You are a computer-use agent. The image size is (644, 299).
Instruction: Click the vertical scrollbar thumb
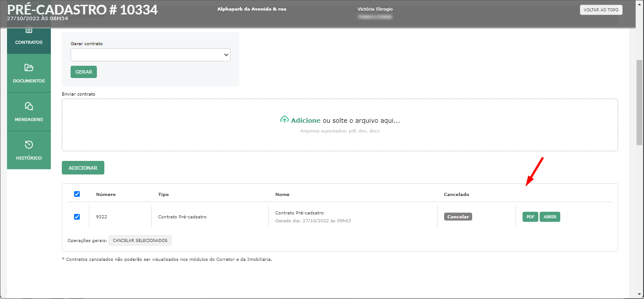tap(640, 102)
